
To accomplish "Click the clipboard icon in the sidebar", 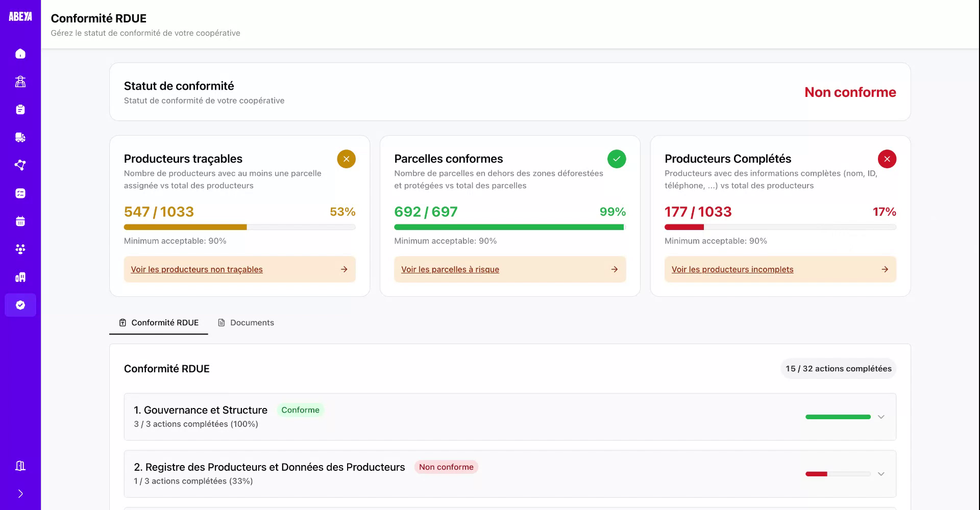I will (20, 110).
